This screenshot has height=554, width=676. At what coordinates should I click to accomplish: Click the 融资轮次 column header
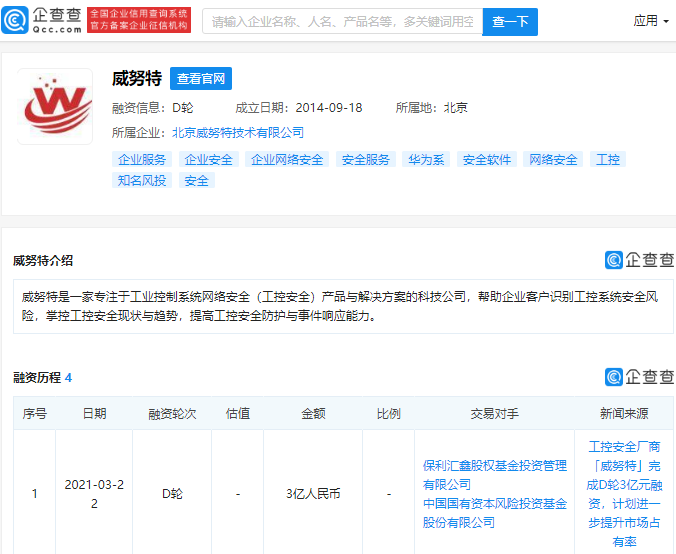(x=172, y=413)
